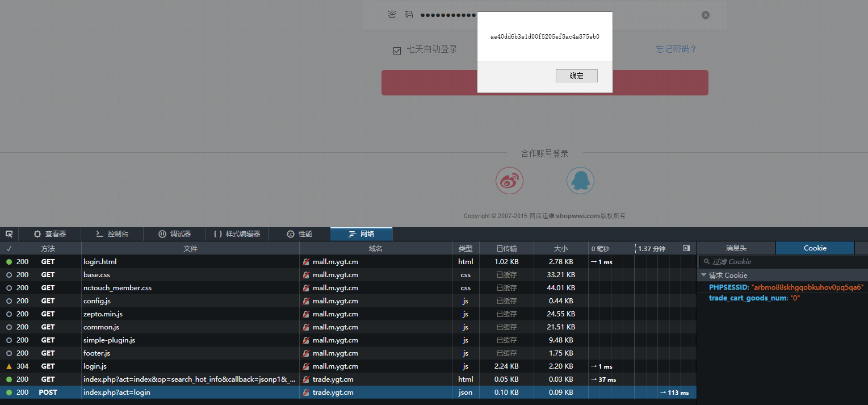Sort by the 已传输 column header
The height and width of the screenshot is (405, 868).
click(x=506, y=249)
